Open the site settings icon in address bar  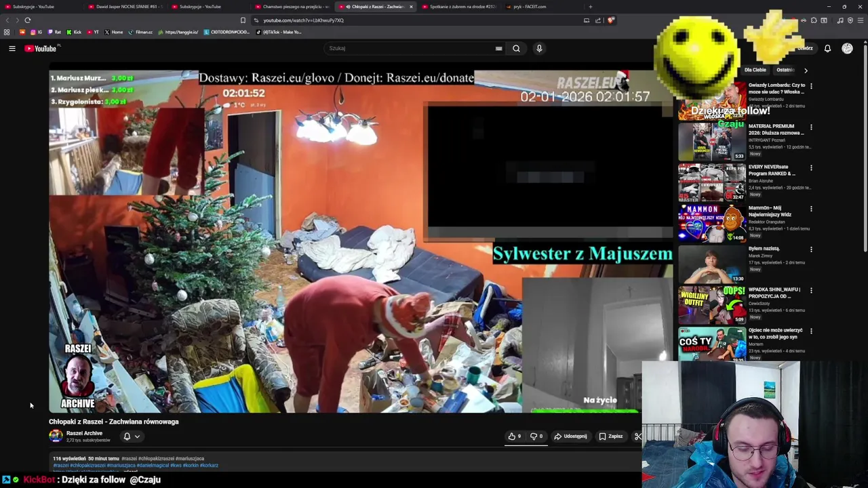pos(256,20)
